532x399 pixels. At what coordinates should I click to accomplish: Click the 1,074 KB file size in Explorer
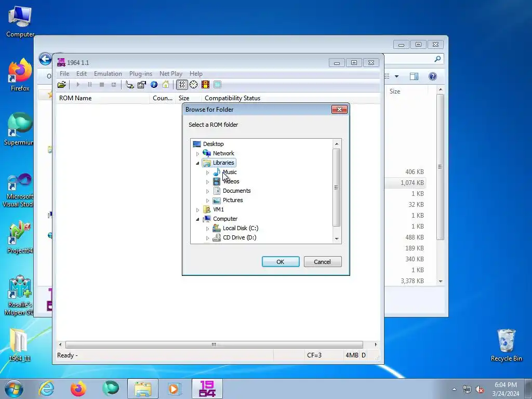(412, 183)
